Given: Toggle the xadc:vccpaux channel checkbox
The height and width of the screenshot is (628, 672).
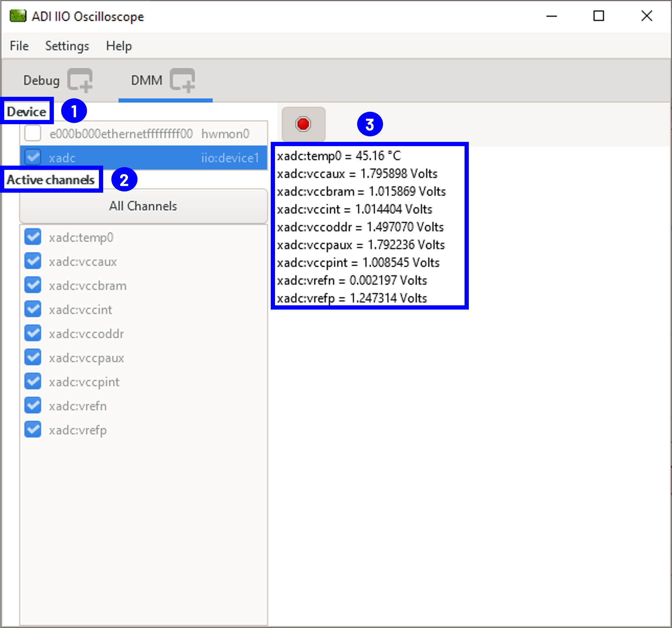Looking at the screenshot, I should 33,357.
